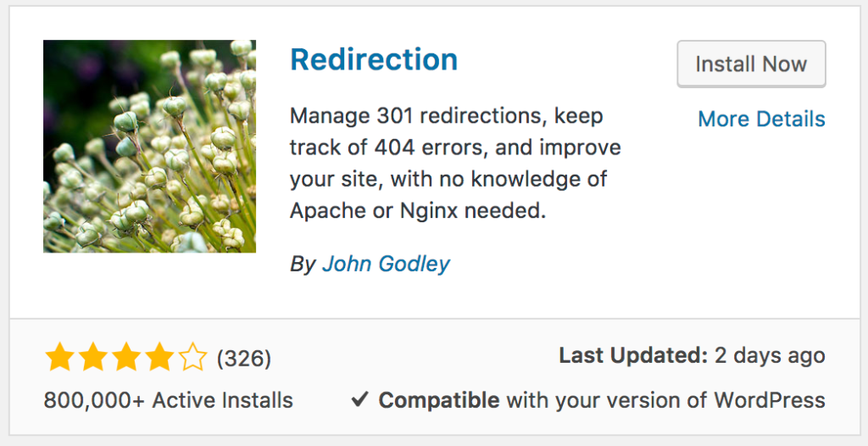Click the Last Updated label
The width and height of the screenshot is (868, 446).
tap(633, 356)
